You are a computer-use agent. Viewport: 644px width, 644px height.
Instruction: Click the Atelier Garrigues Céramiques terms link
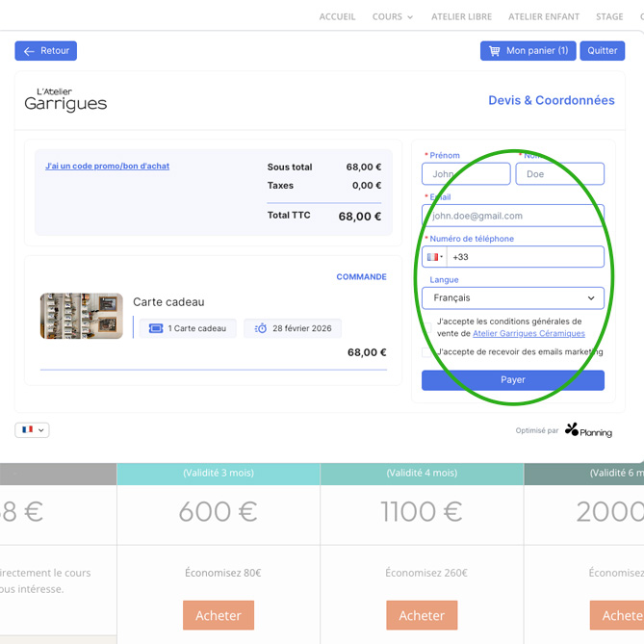528,334
